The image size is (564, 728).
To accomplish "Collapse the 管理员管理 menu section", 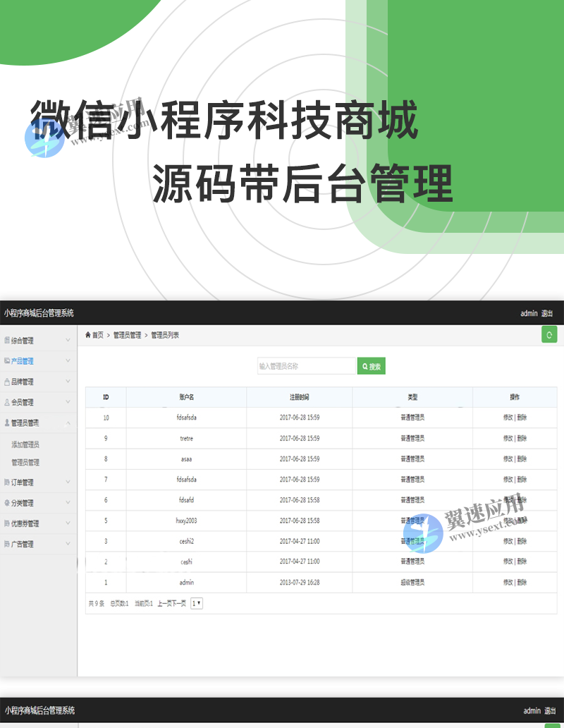I will (68, 423).
